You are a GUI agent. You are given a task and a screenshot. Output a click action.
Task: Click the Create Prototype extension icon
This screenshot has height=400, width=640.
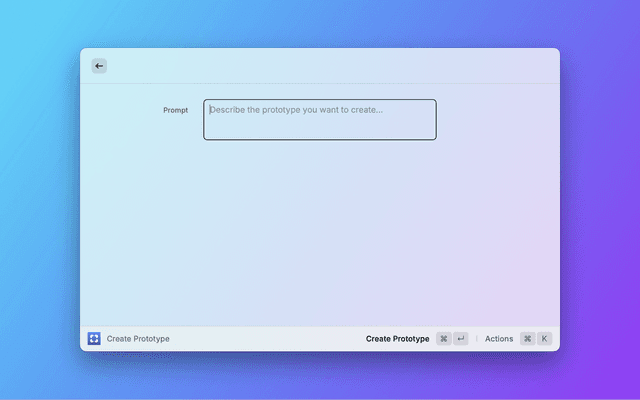(94, 339)
